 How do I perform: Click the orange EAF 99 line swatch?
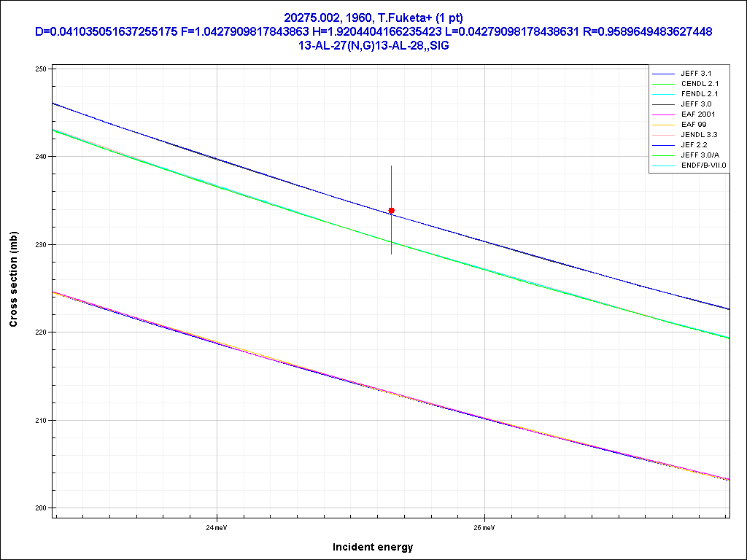tap(663, 125)
